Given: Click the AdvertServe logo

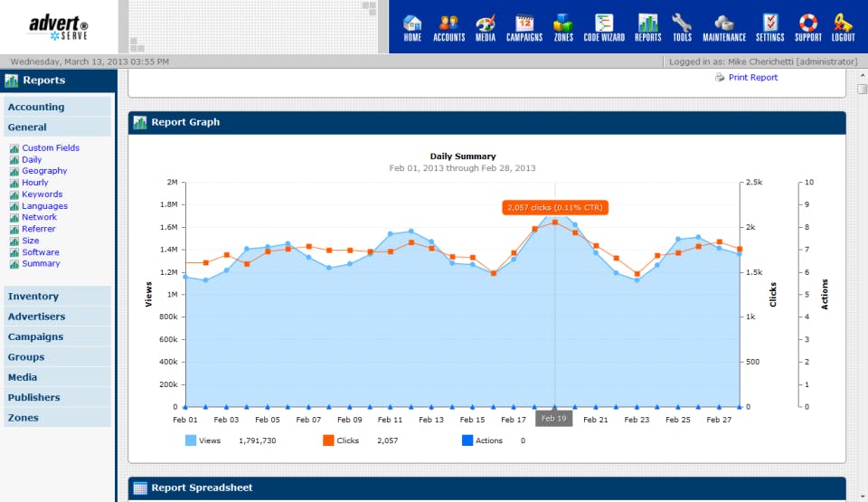Looking at the screenshot, I should click(x=59, y=27).
